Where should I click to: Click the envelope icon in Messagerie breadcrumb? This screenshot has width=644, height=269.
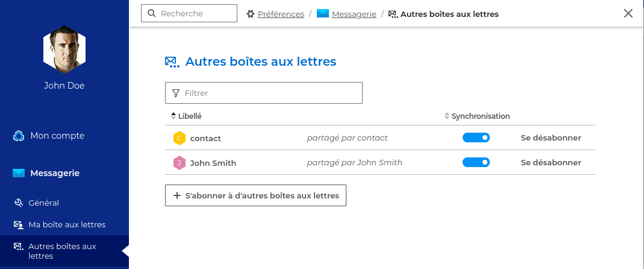tap(323, 13)
